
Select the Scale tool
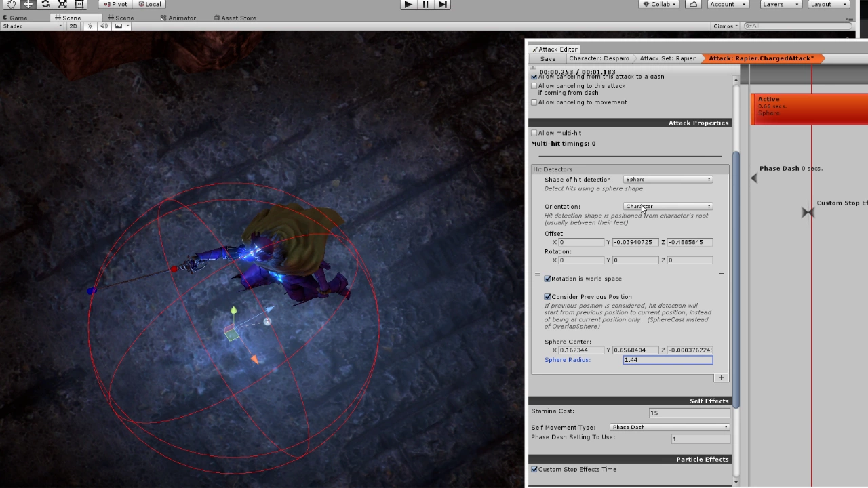coord(62,4)
